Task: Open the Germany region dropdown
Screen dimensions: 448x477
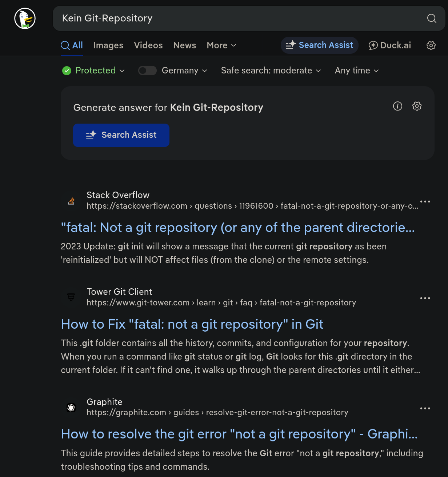Action: (184, 71)
